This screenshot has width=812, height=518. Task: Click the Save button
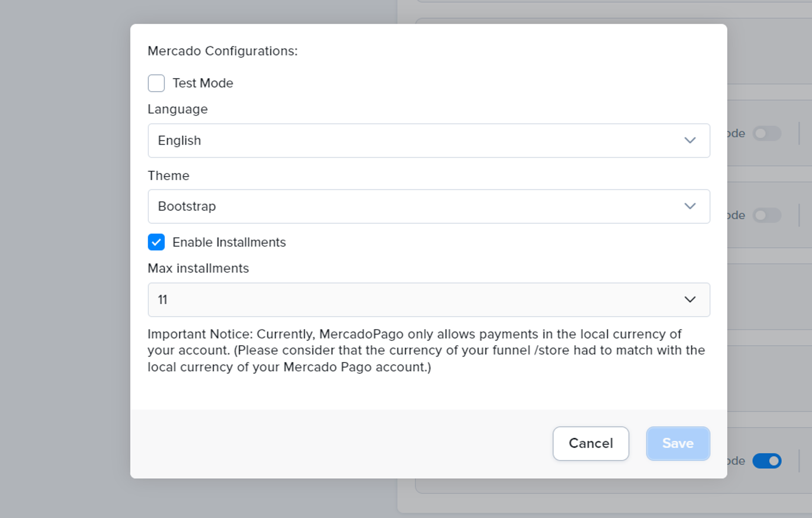click(x=678, y=443)
